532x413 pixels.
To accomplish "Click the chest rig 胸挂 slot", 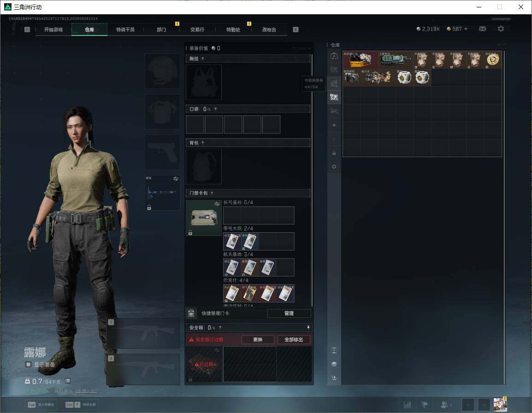I will (204, 83).
